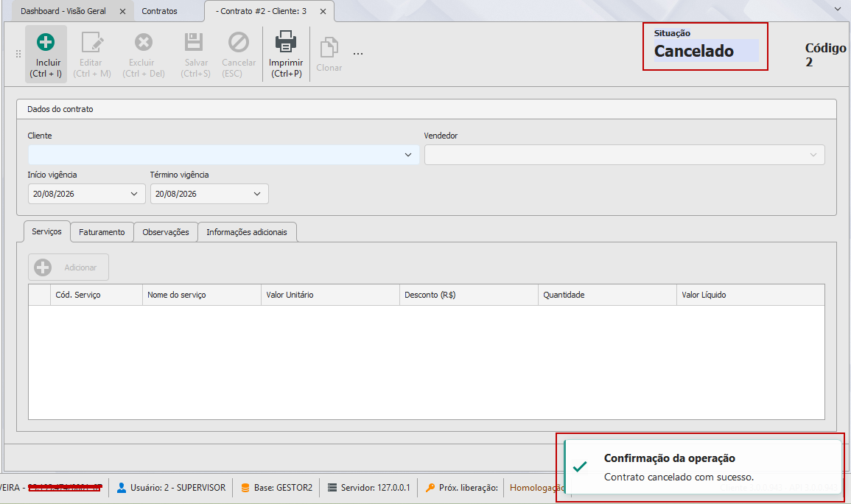The width and height of the screenshot is (851, 504).
Task: Click 'Contrato cancelado com sucesso.' message
Action: point(679,477)
